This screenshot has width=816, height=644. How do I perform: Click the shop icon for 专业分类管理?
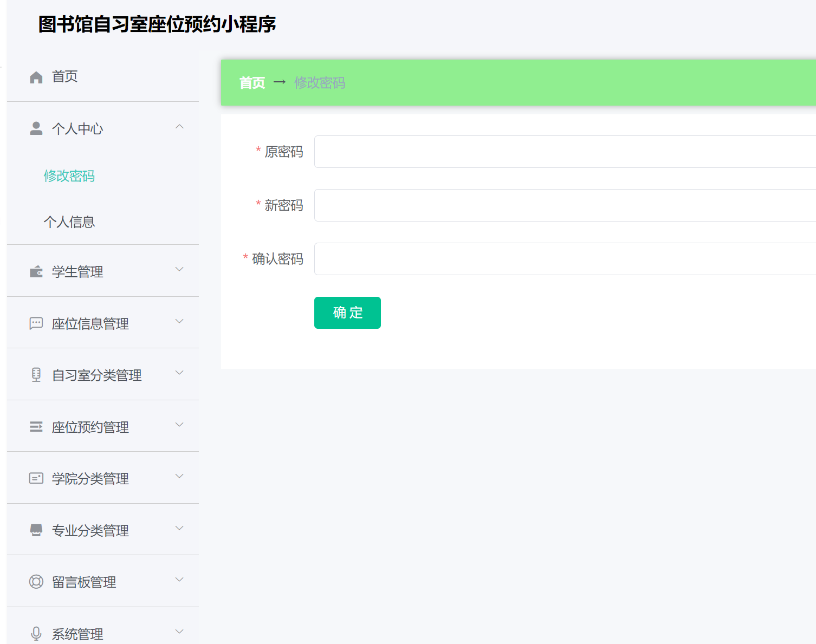tap(36, 530)
